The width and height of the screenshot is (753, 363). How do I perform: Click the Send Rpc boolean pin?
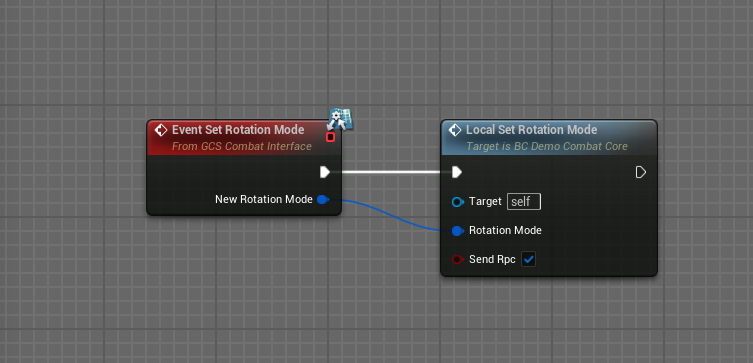[x=458, y=260]
